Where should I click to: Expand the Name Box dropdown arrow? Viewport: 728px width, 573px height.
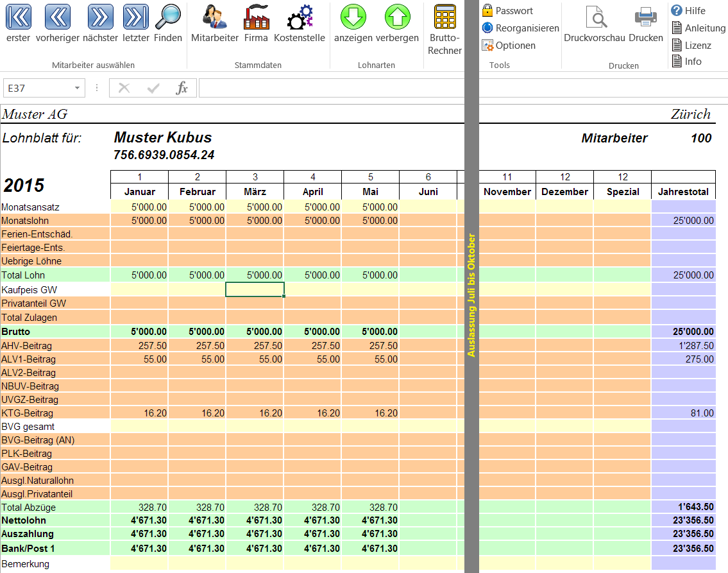(x=77, y=88)
